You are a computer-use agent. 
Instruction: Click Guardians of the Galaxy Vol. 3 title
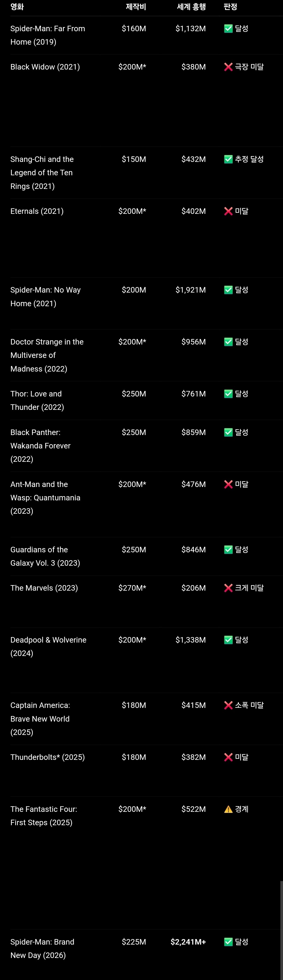click(x=45, y=557)
